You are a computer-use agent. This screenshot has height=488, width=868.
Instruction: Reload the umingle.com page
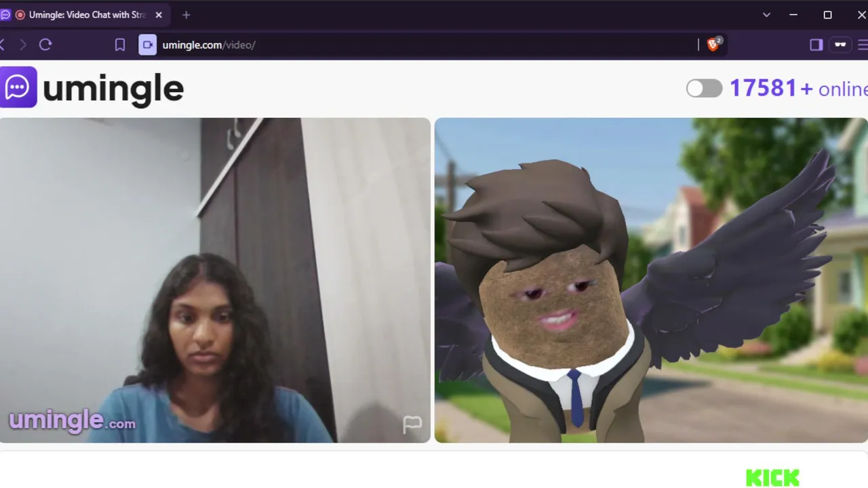point(45,45)
